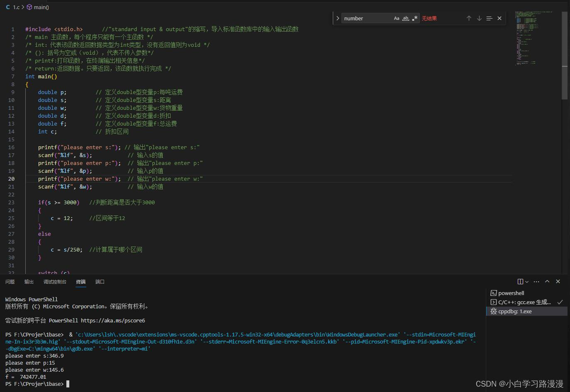Open split terminal dropdown arrow
Screen dimensions: 570x392
(527, 282)
